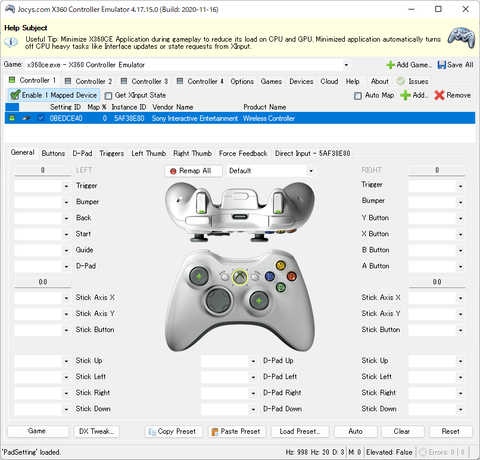
Task: Click the Game button at bottom
Action: pyautogui.click(x=38, y=431)
